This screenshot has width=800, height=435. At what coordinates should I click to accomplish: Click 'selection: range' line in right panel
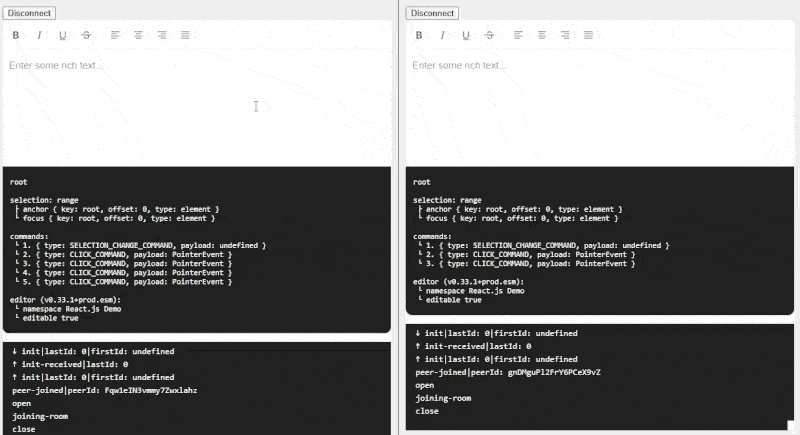(447, 200)
